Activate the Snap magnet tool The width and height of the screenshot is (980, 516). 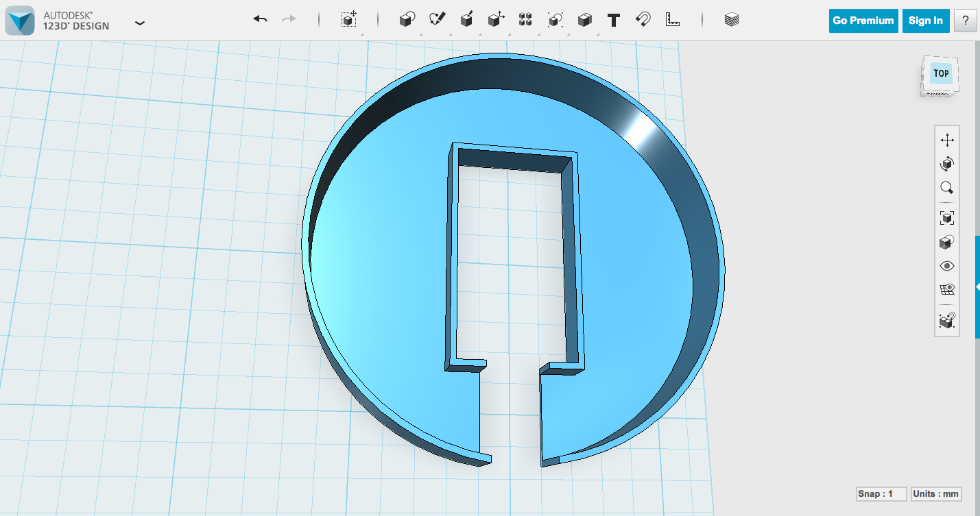(643, 20)
